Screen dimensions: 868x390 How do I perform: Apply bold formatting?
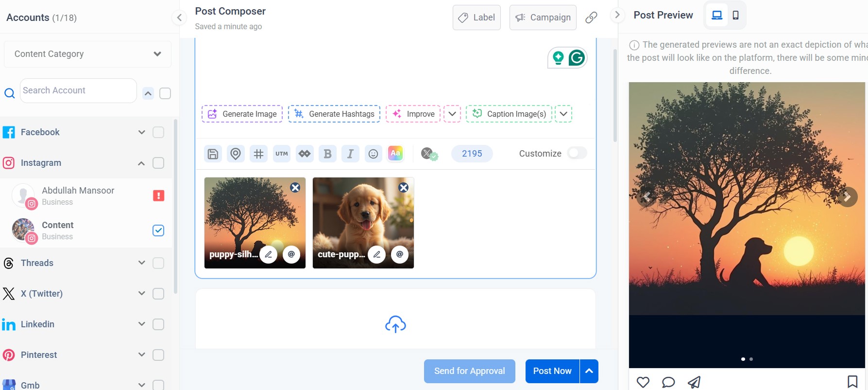point(327,154)
